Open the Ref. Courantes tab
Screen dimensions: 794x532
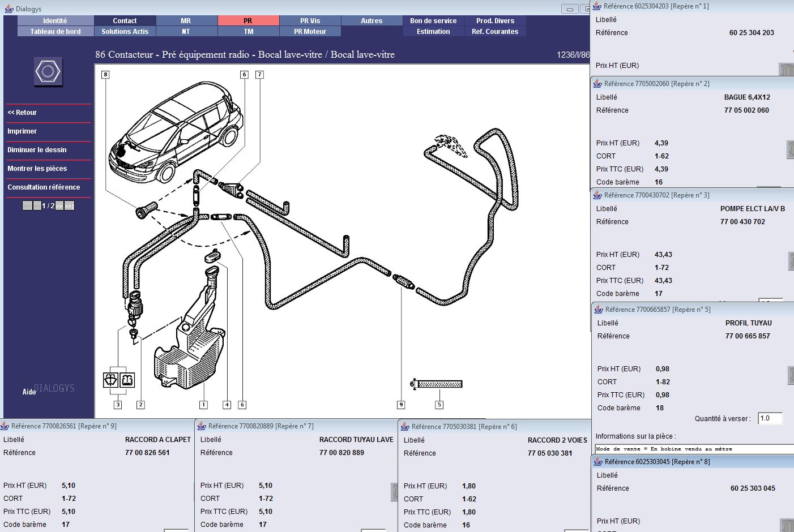[495, 32]
